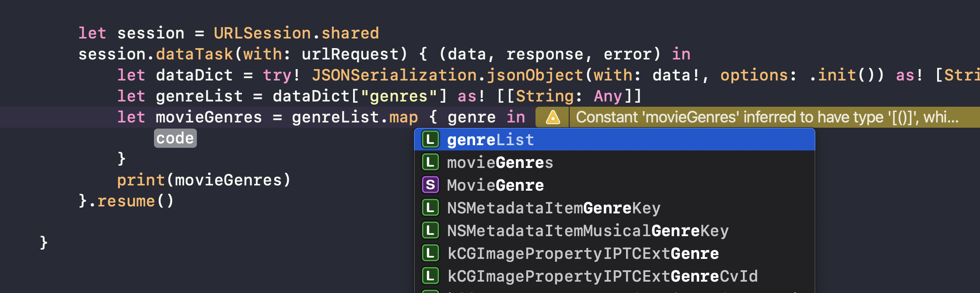980x293 pixels.
Task: Pick the MovieGenre autocomplete entry
Action: pos(495,185)
